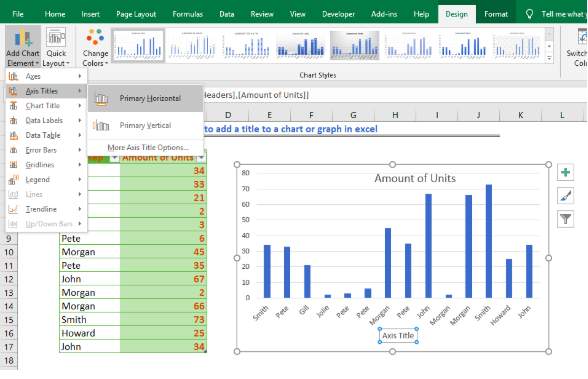Open the Legend submenu
The image size is (588, 379).
click(x=46, y=180)
